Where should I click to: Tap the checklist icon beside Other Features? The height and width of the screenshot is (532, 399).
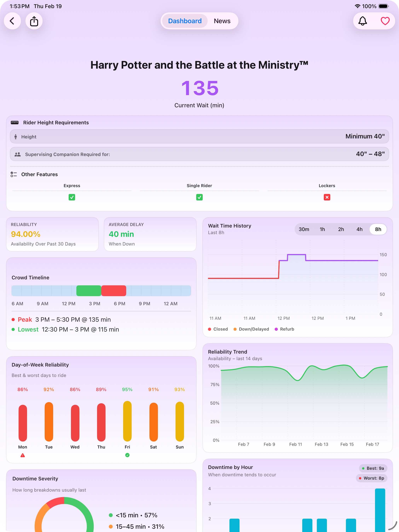(x=14, y=174)
